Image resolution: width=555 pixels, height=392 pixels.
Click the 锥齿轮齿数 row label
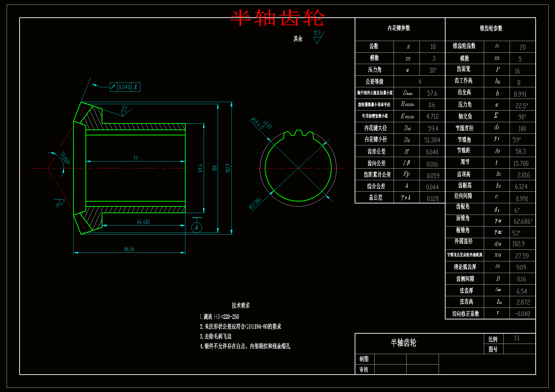pos(464,46)
